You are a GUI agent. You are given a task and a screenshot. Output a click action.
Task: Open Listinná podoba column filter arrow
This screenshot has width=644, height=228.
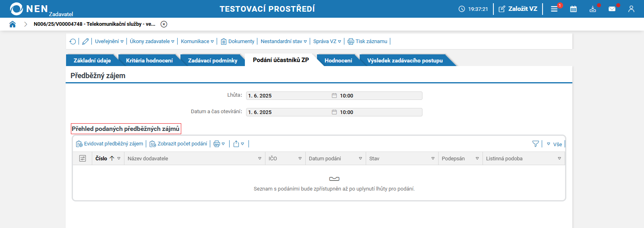(x=559, y=159)
